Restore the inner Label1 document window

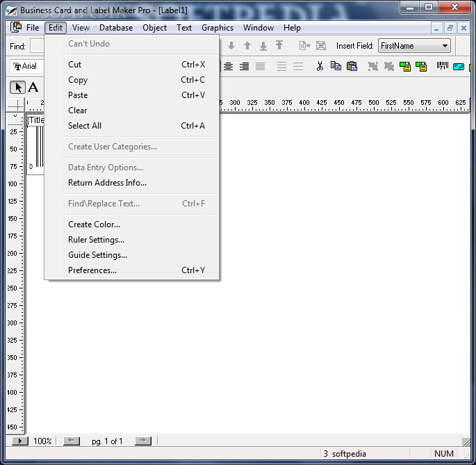click(450, 28)
